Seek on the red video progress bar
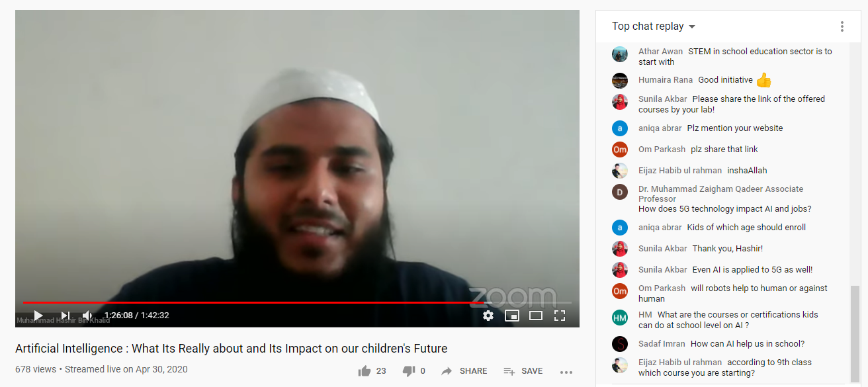Image resolution: width=868 pixels, height=387 pixels. pos(297,303)
